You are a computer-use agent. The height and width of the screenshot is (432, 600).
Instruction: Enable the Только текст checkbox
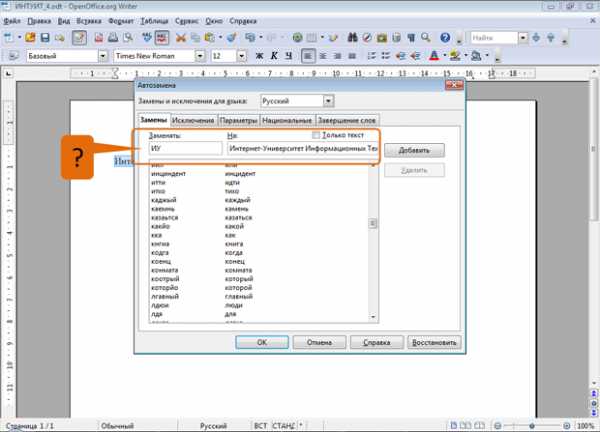(x=316, y=135)
